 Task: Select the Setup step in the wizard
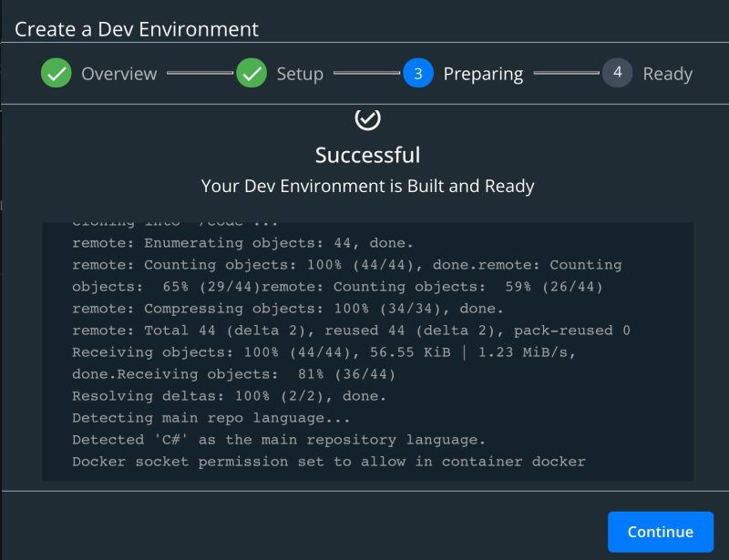point(300,74)
